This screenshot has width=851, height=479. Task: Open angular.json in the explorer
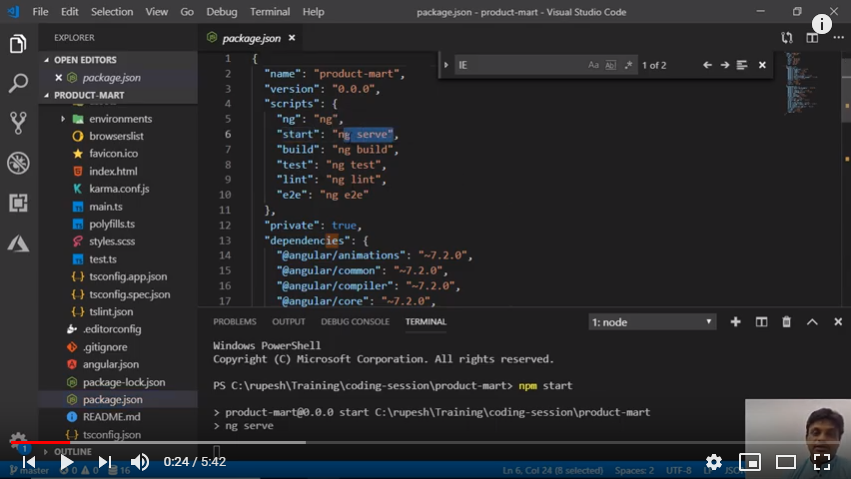(x=110, y=364)
